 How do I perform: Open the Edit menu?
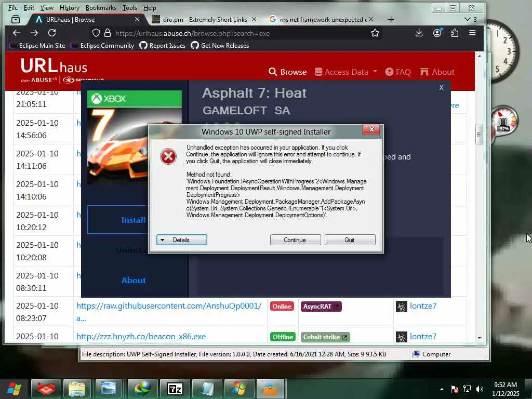[x=29, y=7]
